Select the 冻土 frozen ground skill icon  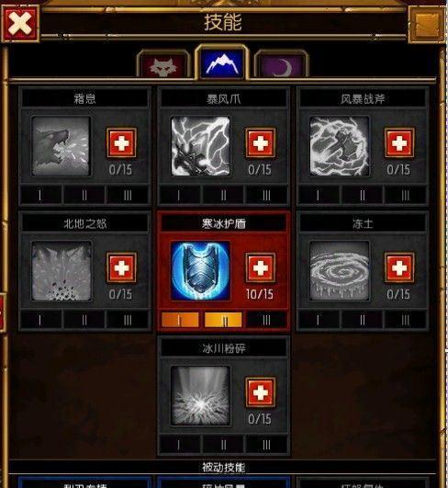(x=340, y=271)
